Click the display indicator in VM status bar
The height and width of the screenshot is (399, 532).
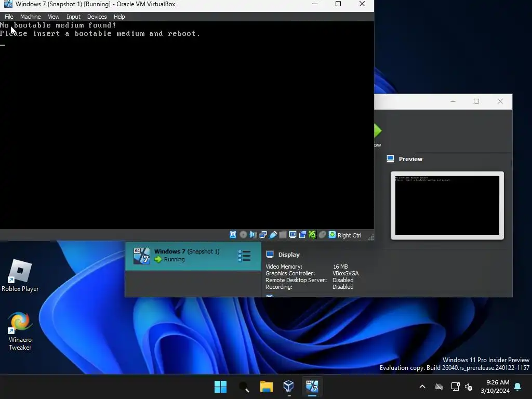tap(292, 235)
